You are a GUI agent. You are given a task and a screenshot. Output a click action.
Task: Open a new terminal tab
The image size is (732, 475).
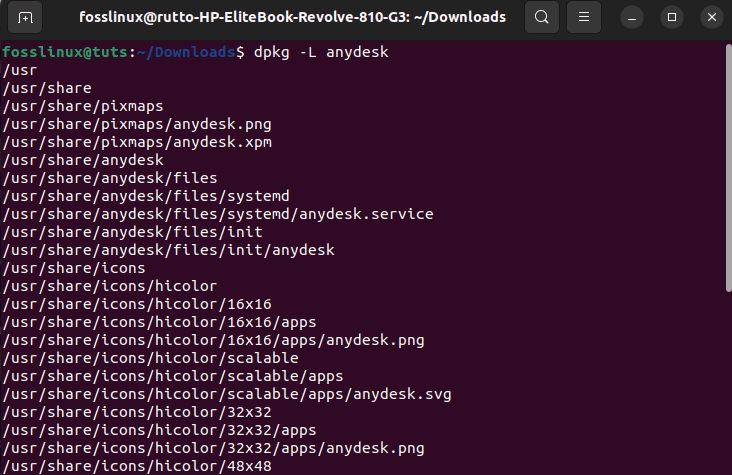[25, 18]
